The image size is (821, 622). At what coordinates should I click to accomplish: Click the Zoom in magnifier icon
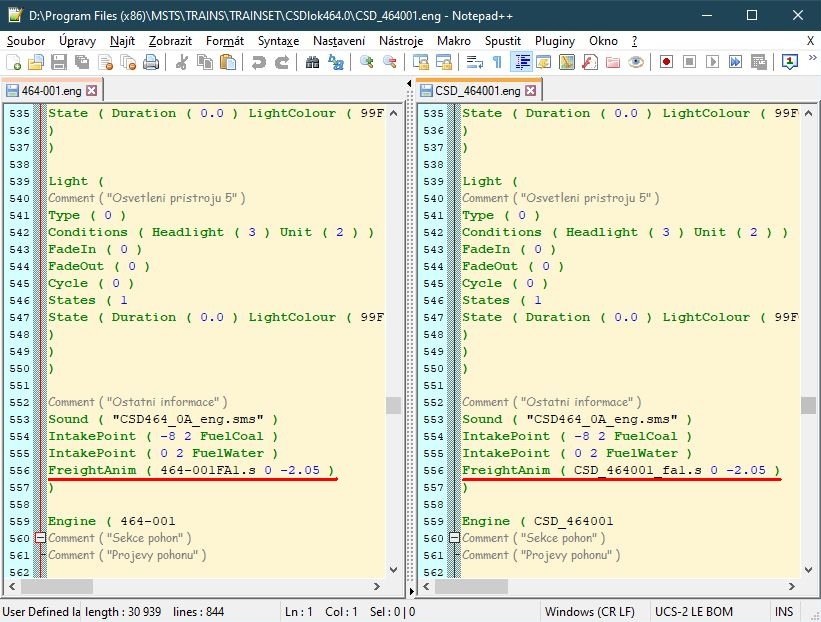[367, 62]
